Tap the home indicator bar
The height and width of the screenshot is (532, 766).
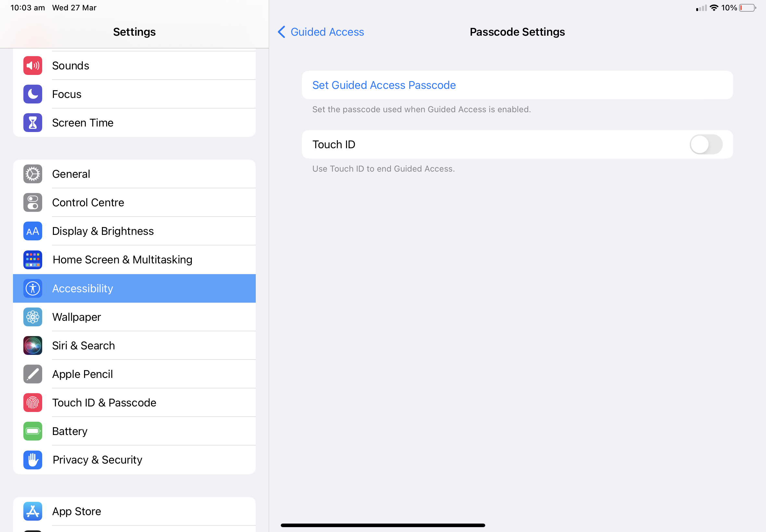click(x=382, y=525)
